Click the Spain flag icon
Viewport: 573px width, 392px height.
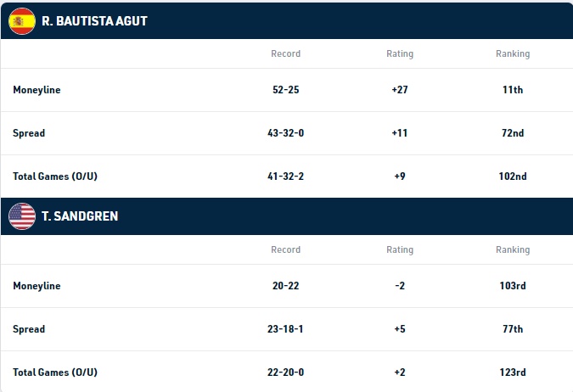(x=22, y=21)
